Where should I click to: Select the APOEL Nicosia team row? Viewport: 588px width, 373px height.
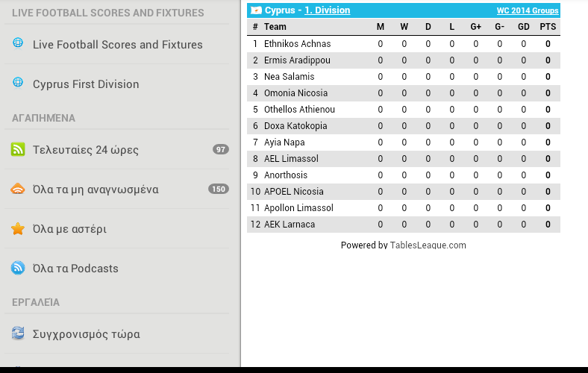(404, 192)
